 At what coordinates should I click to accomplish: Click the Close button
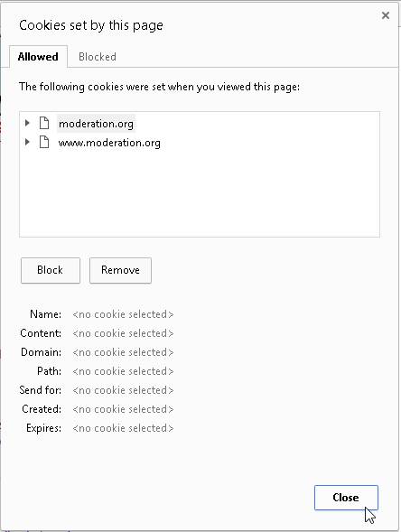(346, 498)
